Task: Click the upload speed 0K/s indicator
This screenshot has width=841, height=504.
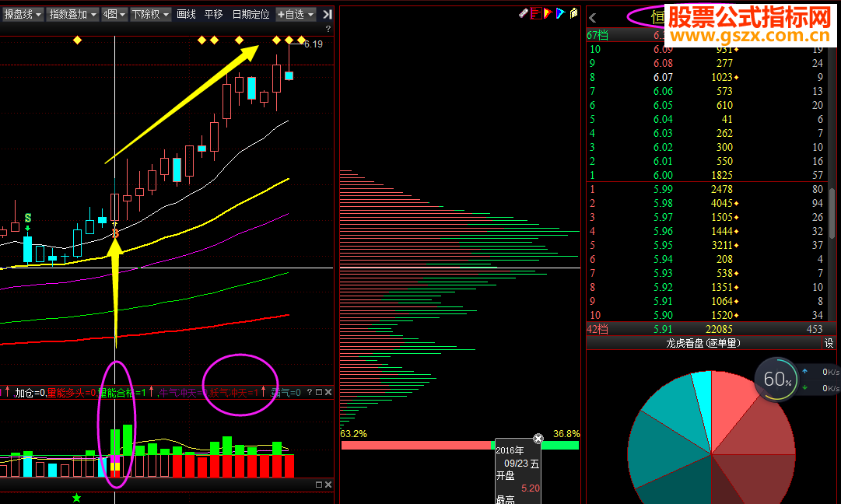Action: pyautogui.click(x=822, y=372)
